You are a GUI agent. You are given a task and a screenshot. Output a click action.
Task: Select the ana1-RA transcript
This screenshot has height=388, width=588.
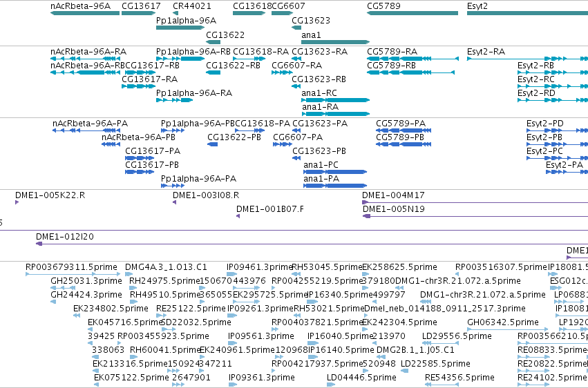pyautogui.click(x=336, y=114)
